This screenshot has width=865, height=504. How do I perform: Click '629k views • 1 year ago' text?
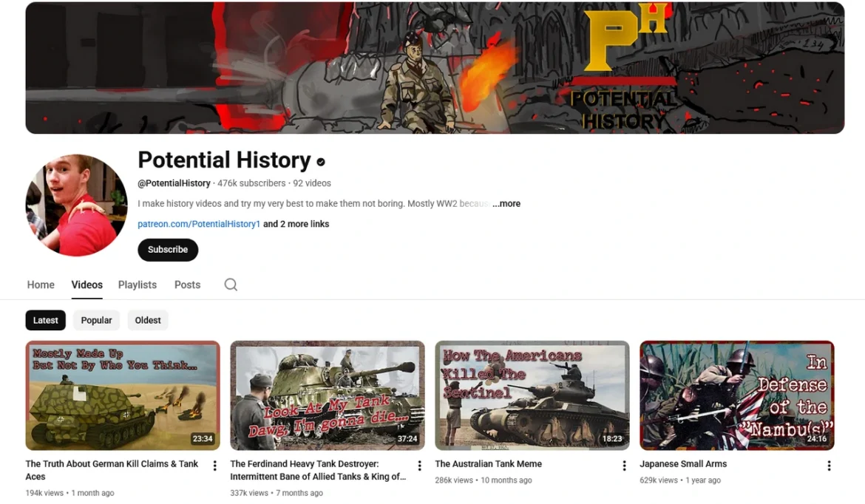pyautogui.click(x=679, y=480)
